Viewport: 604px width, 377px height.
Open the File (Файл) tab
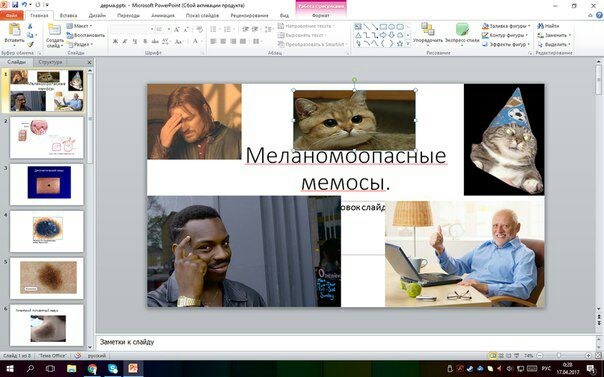12,15
